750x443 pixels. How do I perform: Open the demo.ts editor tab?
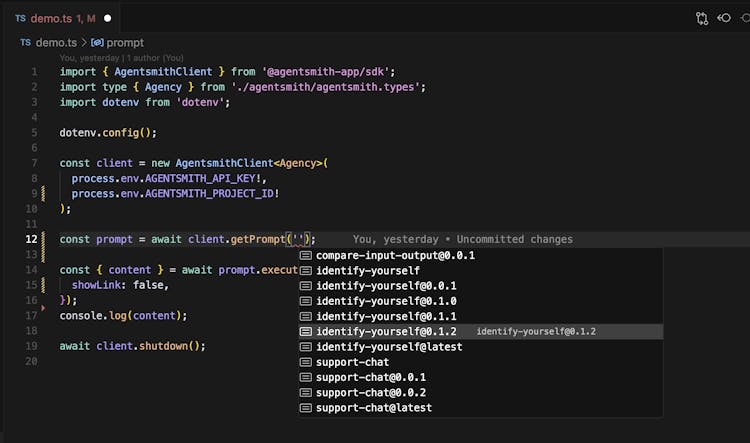coord(62,19)
